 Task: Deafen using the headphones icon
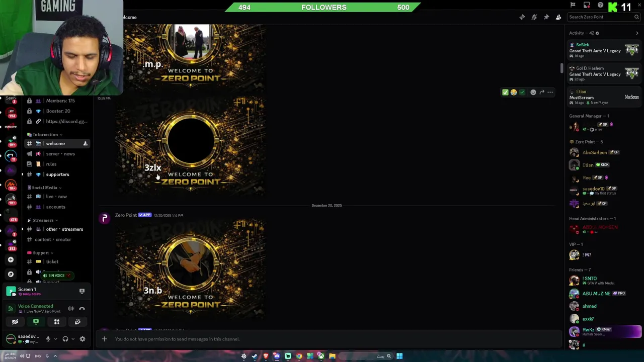coord(65,339)
